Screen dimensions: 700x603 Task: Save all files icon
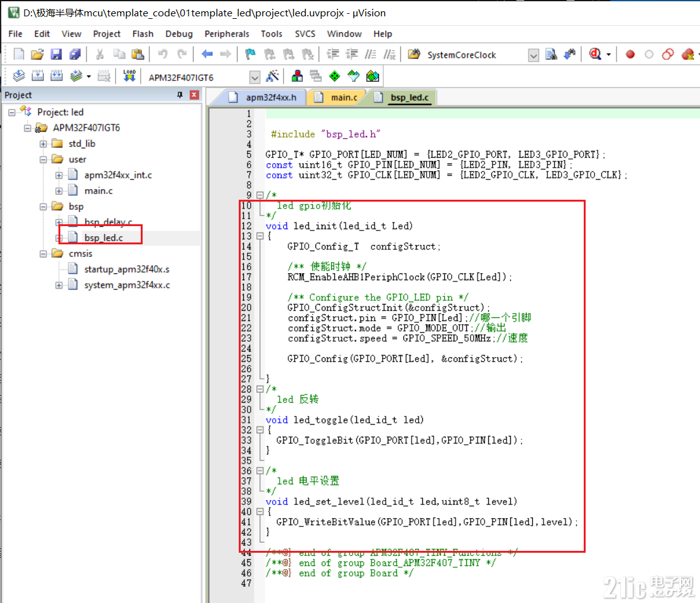click(x=75, y=55)
